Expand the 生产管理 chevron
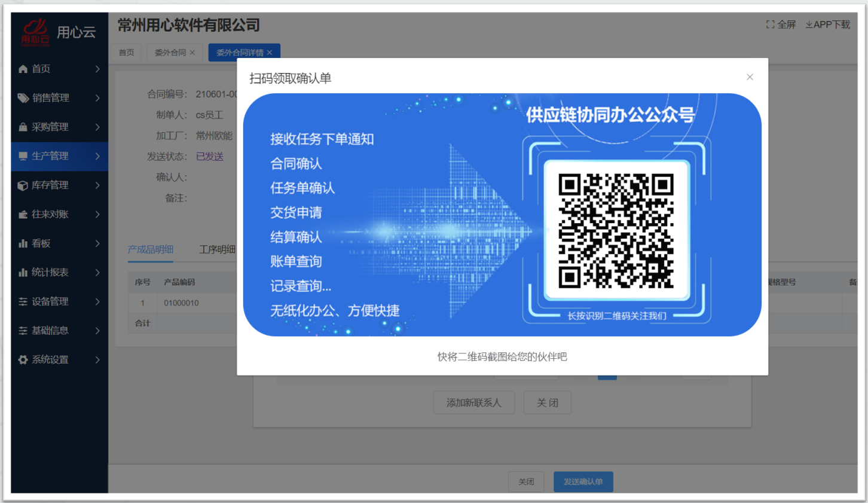 point(97,156)
